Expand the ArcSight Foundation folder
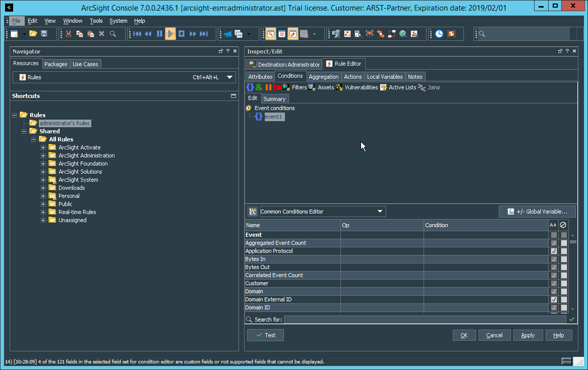The image size is (588, 370). 43,164
